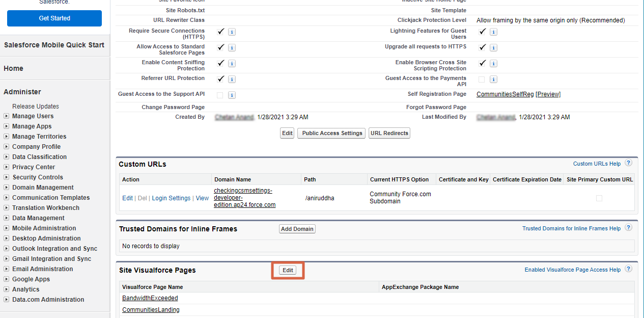
Task: Click help icon beside Enabled Visualforce Page Access Help
Action: (x=628, y=270)
